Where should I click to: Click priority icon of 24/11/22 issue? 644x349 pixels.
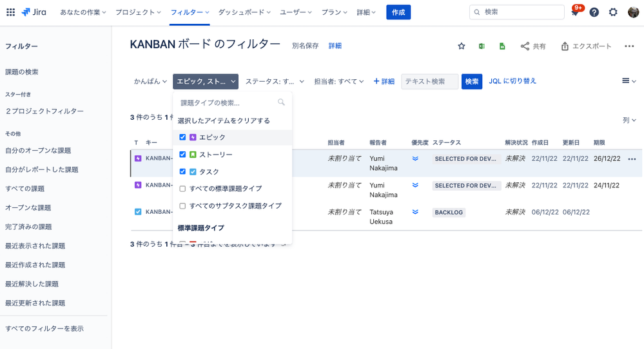tap(415, 185)
